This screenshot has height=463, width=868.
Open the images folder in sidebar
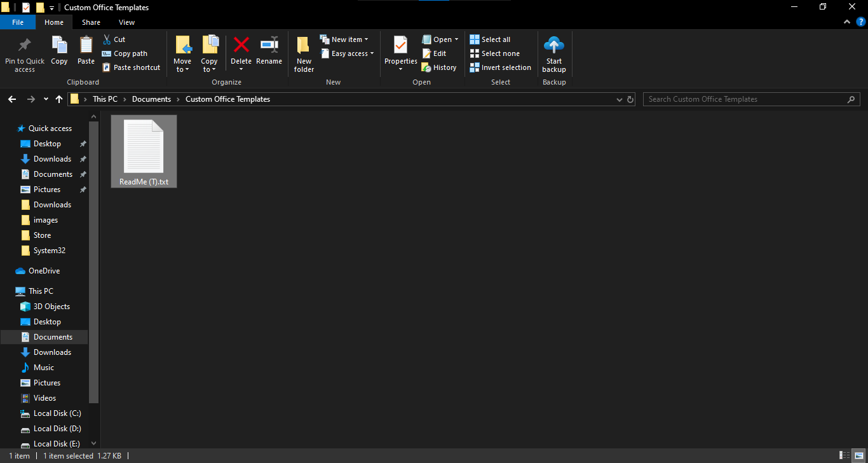point(46,220)
